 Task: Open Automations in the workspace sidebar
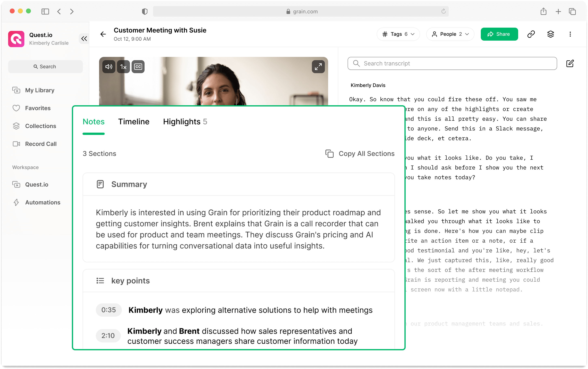pos(43,202)
